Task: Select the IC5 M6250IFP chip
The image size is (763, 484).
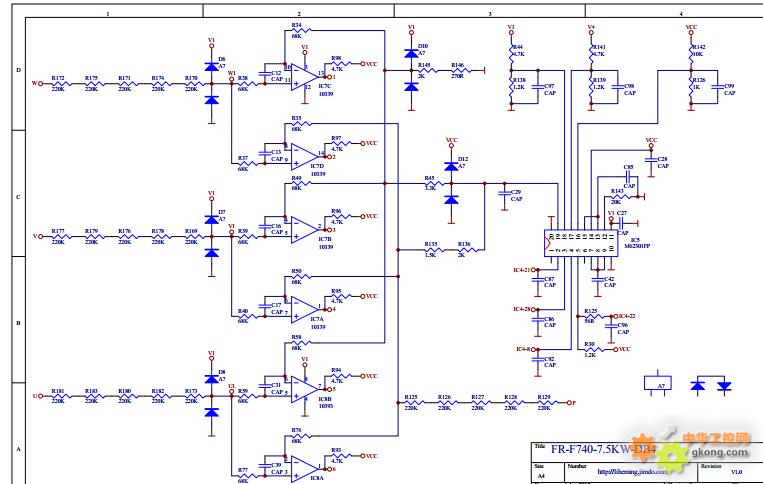Action: click(578, 241)
